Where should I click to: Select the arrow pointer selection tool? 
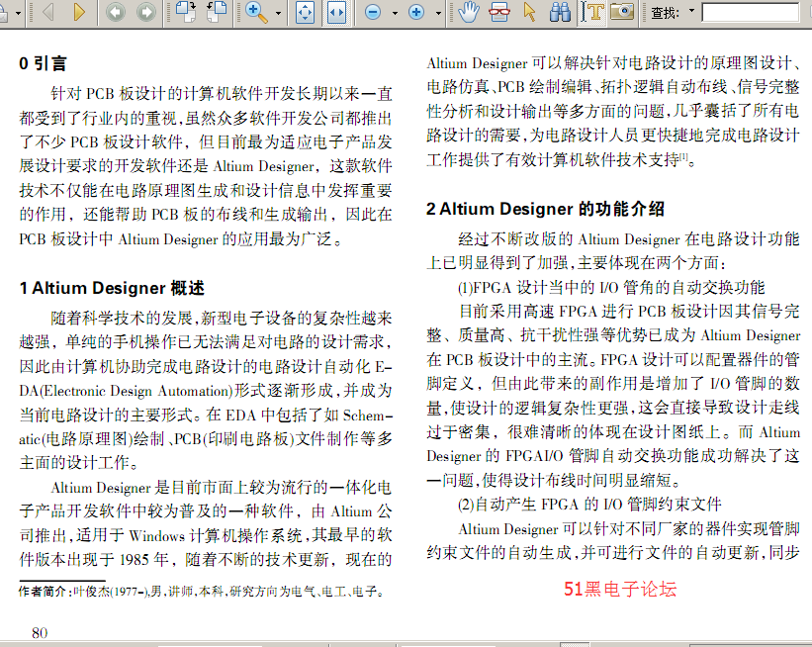530,12
